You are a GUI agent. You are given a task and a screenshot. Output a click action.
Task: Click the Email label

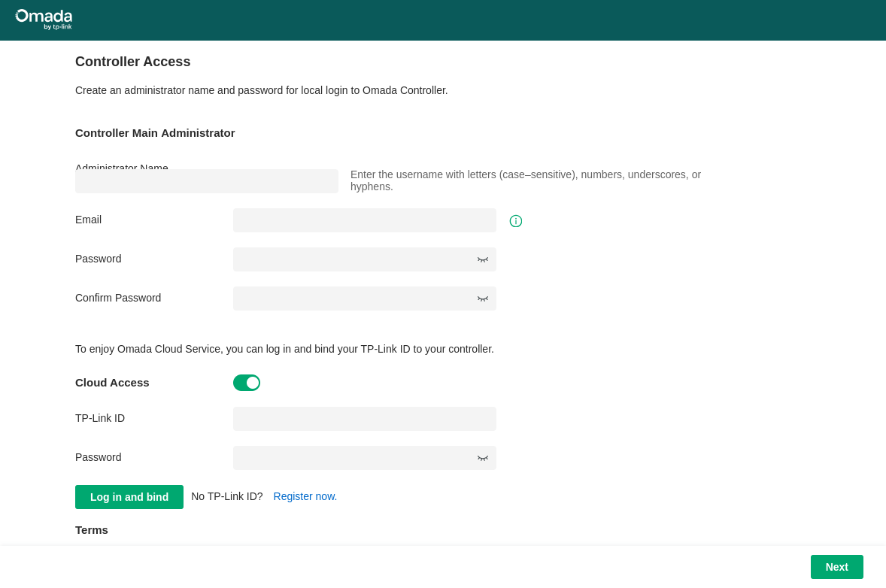pos(88,220)
